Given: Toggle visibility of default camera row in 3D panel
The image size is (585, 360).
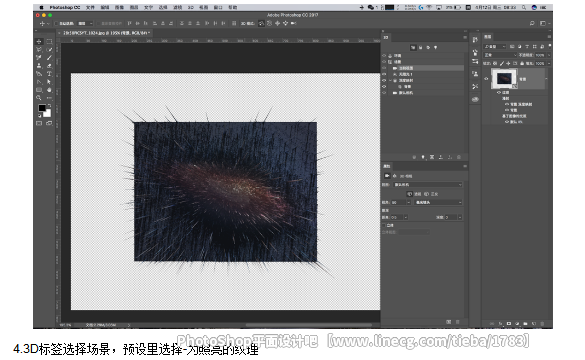Looking at the screenshot, I should pos(384,93).
